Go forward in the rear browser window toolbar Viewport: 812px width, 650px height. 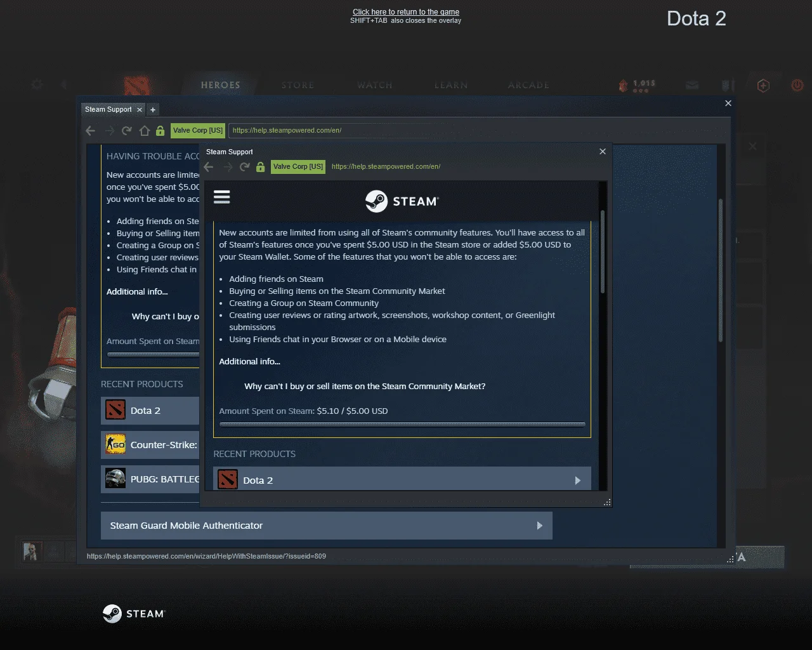109,131
